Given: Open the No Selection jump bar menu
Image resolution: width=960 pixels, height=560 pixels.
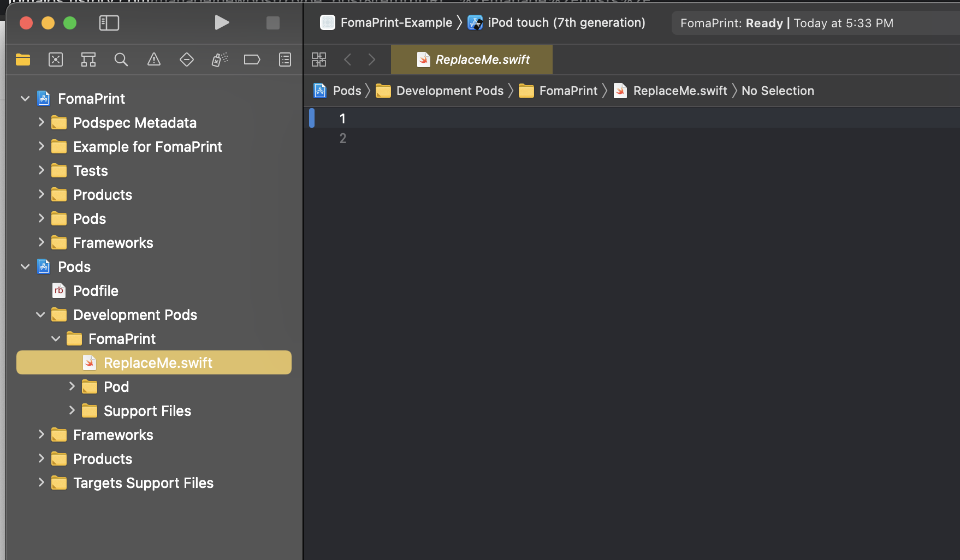Looking at the screenshot, I should coord(778,91).
